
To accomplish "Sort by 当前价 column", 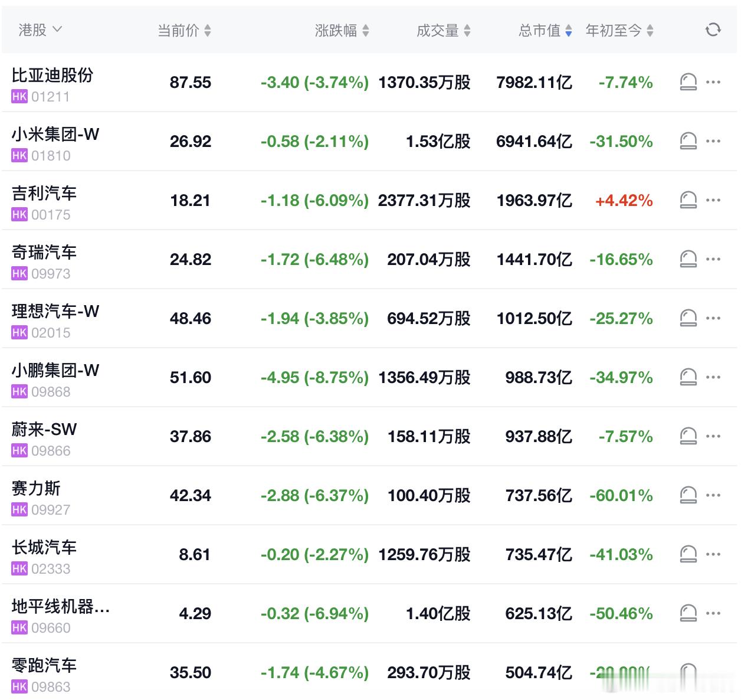I will pos(184,31).
